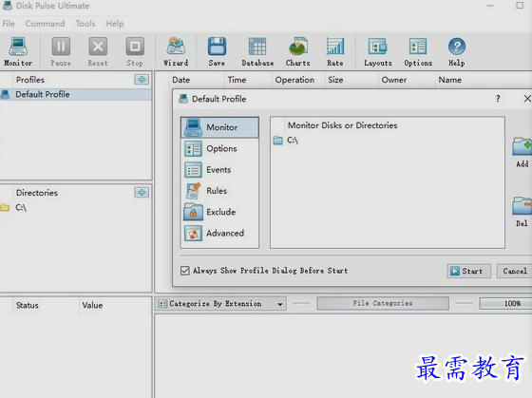532x398 pixels.
Task: Select Advanced page in profile dialog
Action: point(219,233)
